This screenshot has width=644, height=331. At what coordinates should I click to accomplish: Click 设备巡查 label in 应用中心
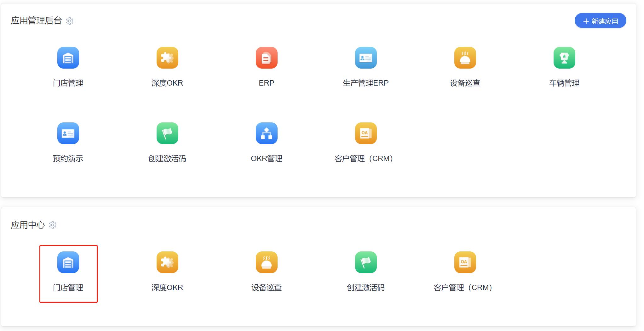pos(267,288)
